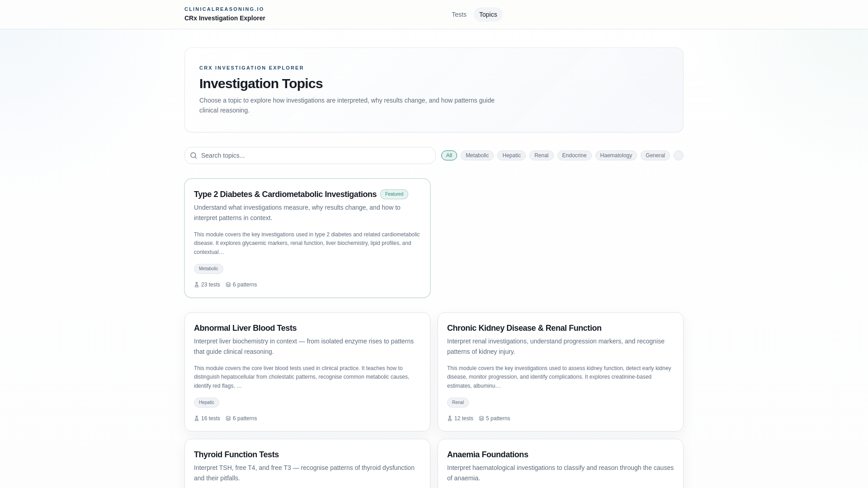
Task: Focus the Search topics input field
Action: pyautogui.click(x=310, y=155)
